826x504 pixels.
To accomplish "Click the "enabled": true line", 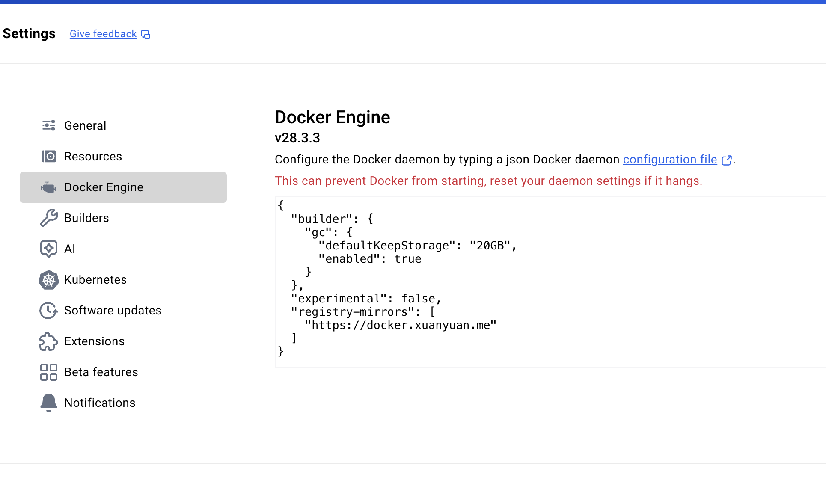I will click(370, 259).
